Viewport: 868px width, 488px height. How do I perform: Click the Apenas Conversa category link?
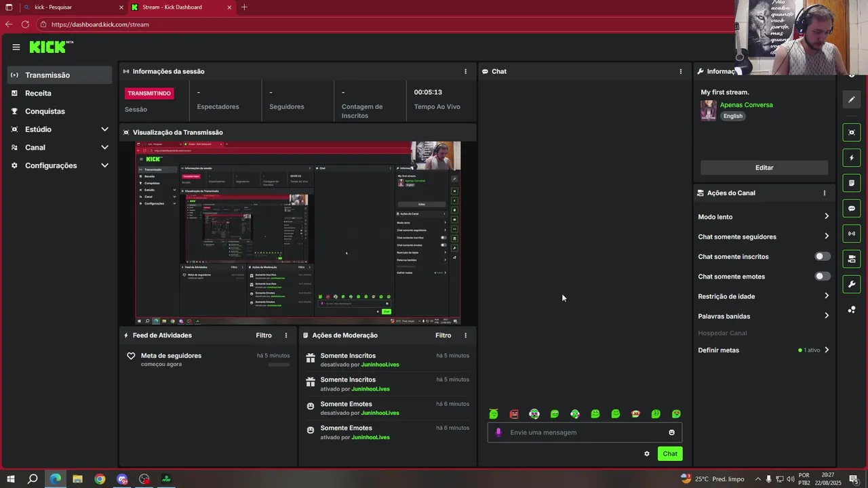pyautogui.click(x=746, y=105)
